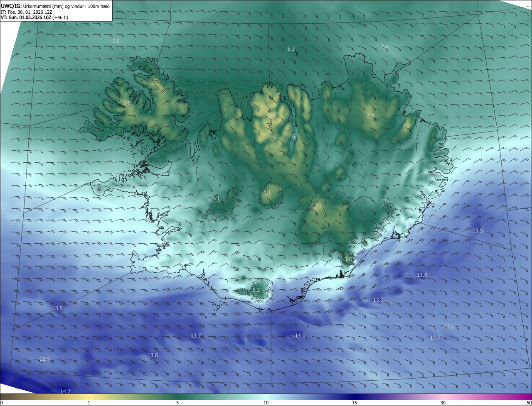The height and width of the screenshot is (406, 532).
Task: Select the 12.7 value label on the map
Action: tap(435, 338)
